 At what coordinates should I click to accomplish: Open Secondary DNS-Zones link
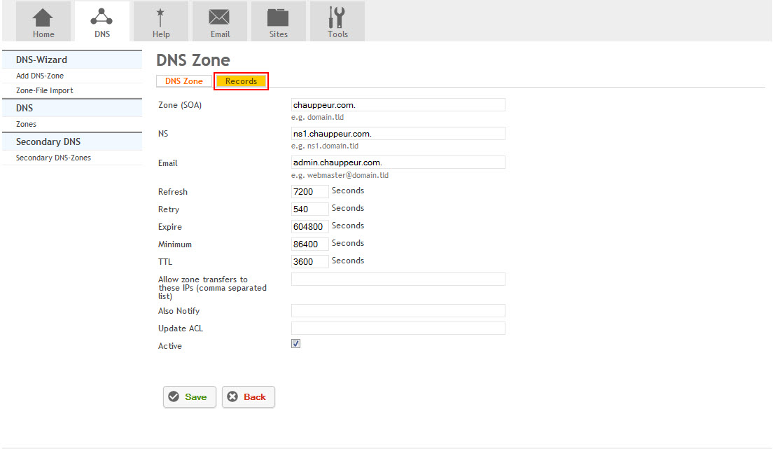click(x=53, y=158)
